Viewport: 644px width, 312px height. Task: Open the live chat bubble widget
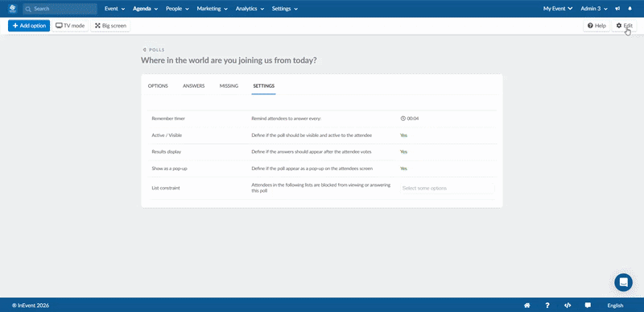pos(623,282)
